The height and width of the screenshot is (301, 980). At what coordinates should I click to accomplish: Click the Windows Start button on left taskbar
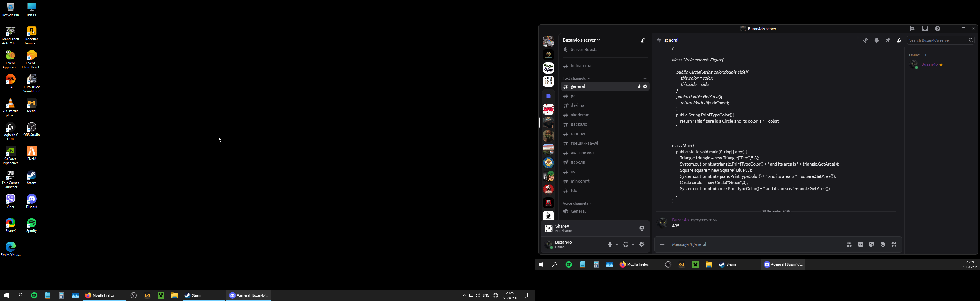coord(6,296)
